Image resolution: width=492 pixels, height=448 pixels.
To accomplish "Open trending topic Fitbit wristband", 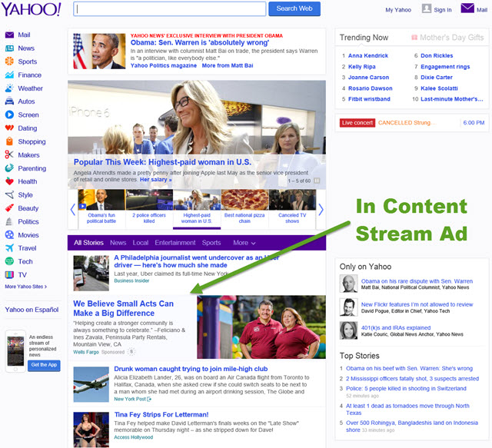I will (x=369, y=99).
